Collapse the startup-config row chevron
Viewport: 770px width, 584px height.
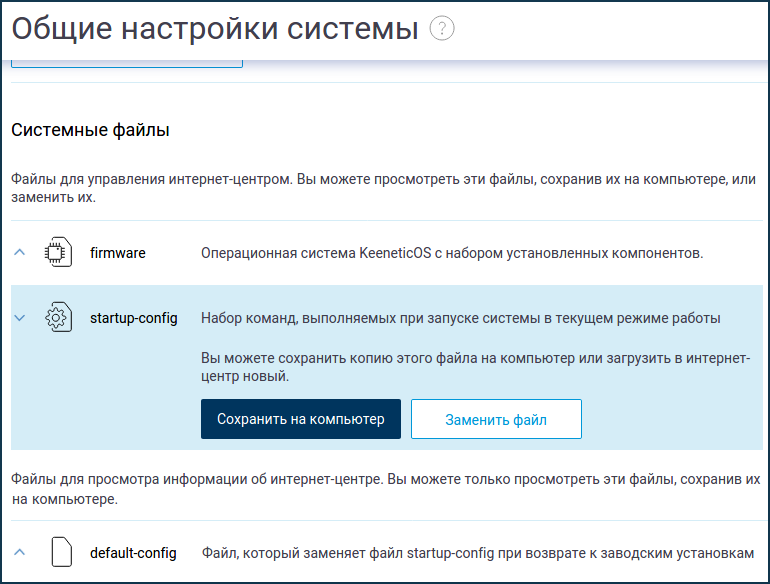tap(20, 318)
